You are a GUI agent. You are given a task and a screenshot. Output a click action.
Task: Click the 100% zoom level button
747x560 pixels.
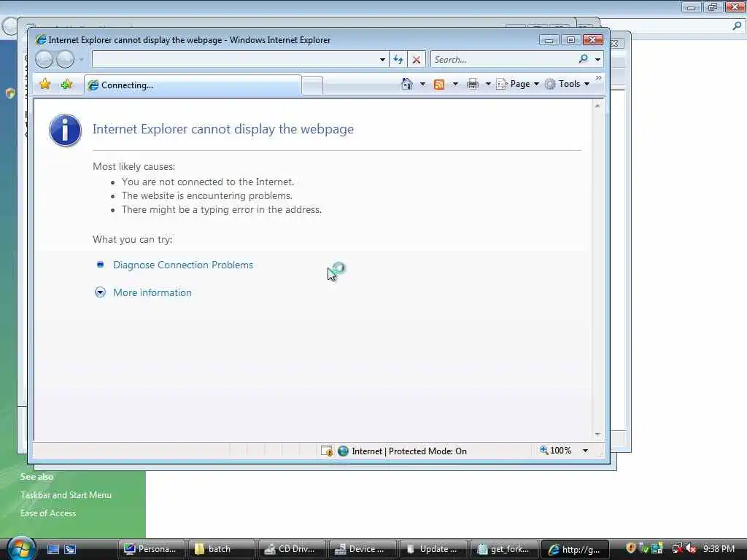(555, 451)
